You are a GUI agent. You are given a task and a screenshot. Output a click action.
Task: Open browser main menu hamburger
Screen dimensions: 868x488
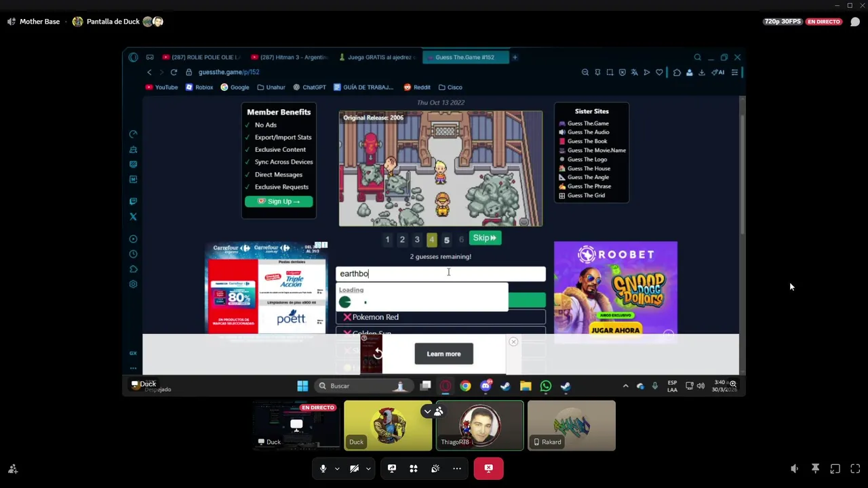[734, 73]
